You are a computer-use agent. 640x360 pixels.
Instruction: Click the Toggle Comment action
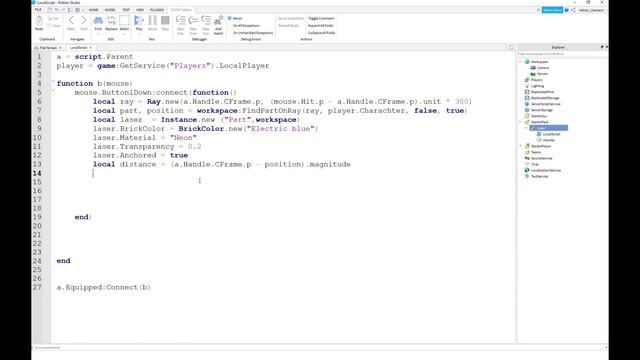click(321, 18)
